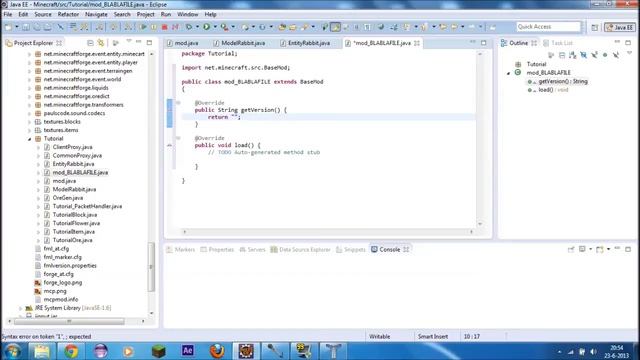This screenshot has width=640, height=360.
Task: Click the Windows Start orb
Action: [x=12, y=351]
